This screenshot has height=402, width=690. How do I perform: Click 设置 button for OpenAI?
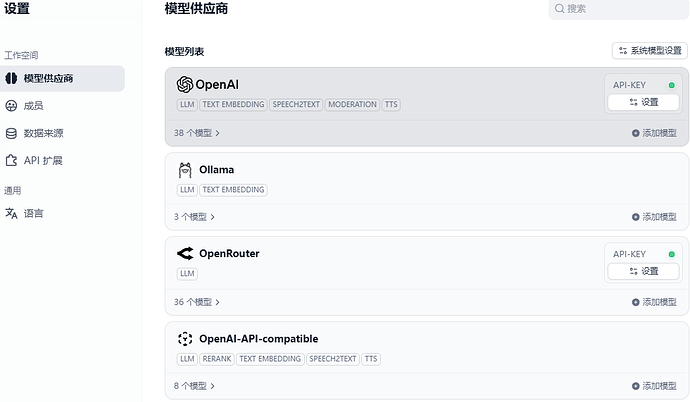click(643, 102)
